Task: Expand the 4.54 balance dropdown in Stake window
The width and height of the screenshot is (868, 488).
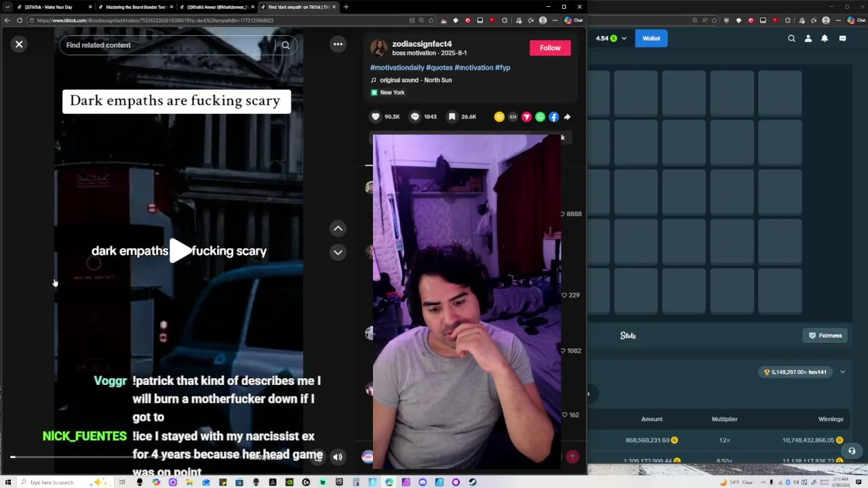Action: (x=623, y=39)
